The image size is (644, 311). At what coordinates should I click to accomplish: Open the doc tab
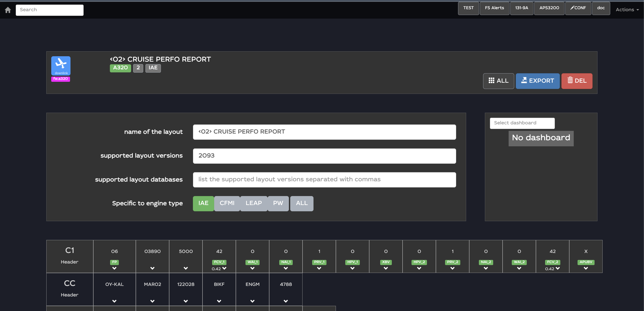click(x=601, y=8)
